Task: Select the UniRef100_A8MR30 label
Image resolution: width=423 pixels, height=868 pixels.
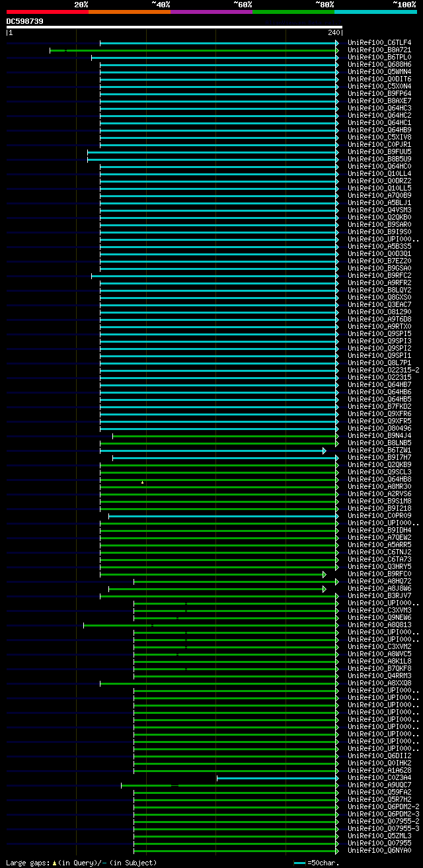Action: point(379,487)
